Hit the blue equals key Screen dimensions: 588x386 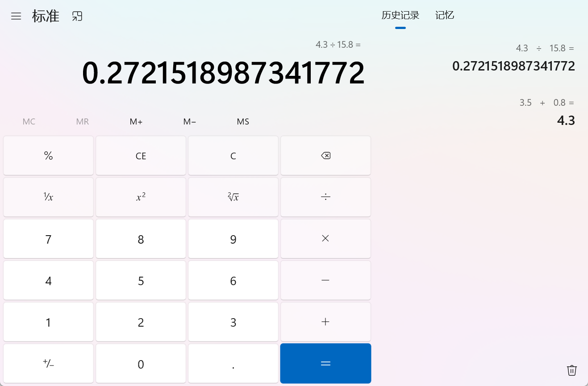[325, 363]
